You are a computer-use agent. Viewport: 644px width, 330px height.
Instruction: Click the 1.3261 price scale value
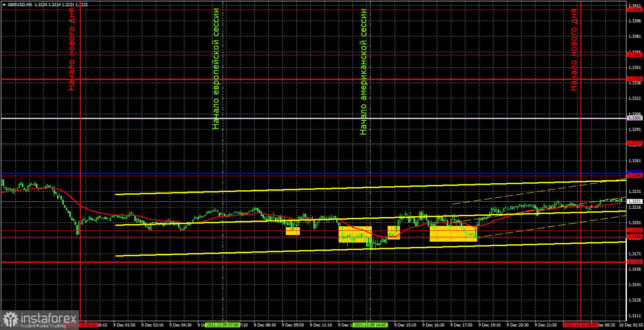click(x=635, y=161)
